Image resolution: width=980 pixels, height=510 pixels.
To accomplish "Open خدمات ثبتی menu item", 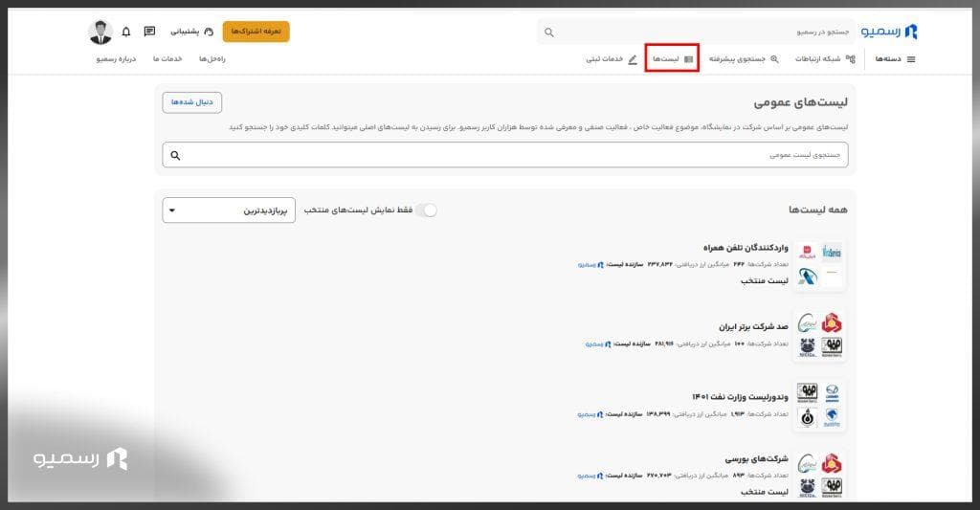I will point(612,58).
